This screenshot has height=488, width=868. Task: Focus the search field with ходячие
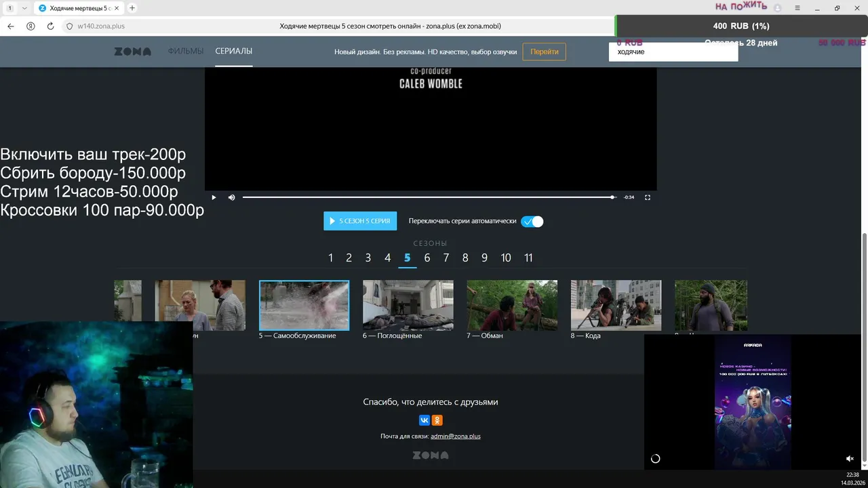pos(673,52)
